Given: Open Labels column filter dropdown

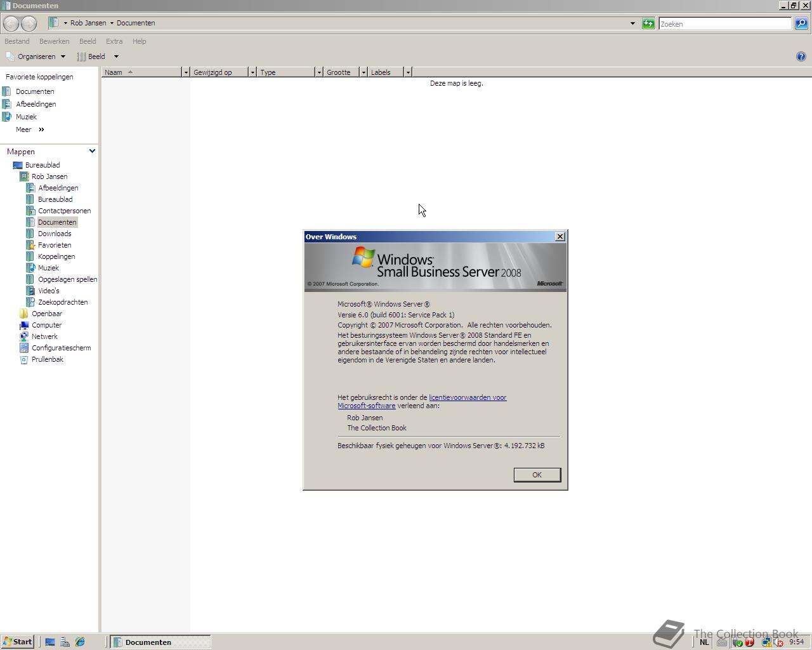Looking at the screenshot, I should (x=408, y=72).
